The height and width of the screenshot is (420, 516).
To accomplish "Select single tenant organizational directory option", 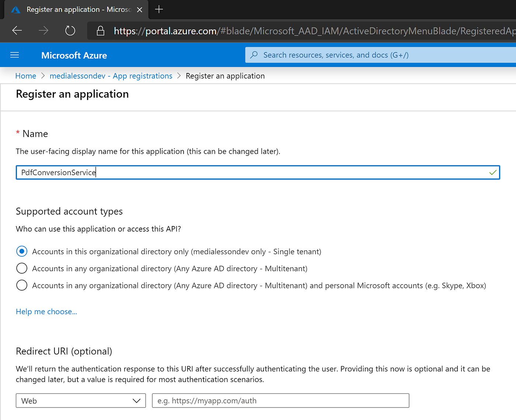I will tap(22, 251).
